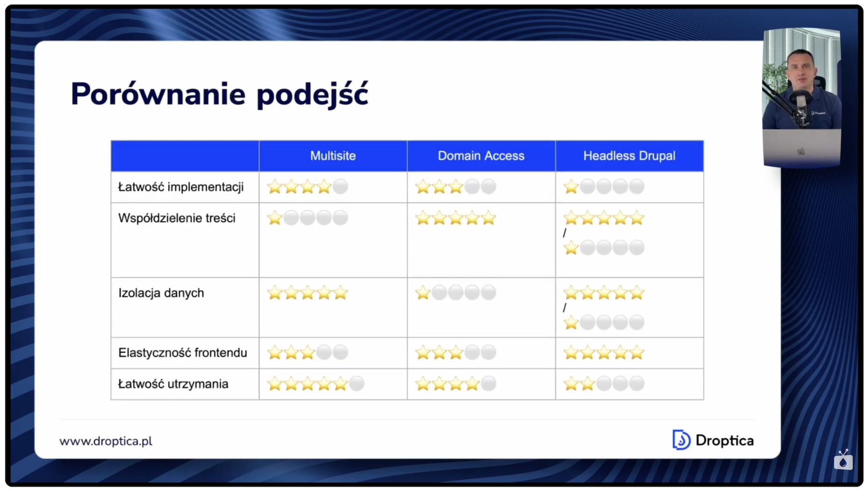The height and width of the screenshot is (492, 868).
Task: Expand the slash divider in Headless Drupal isolation cell
Action: [564, 307]
